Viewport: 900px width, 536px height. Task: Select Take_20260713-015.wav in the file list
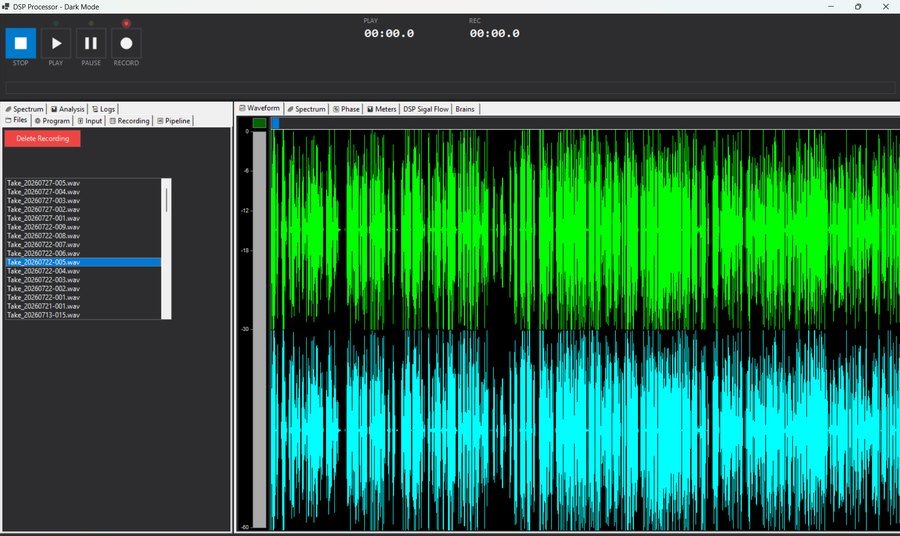click(83, 315)
